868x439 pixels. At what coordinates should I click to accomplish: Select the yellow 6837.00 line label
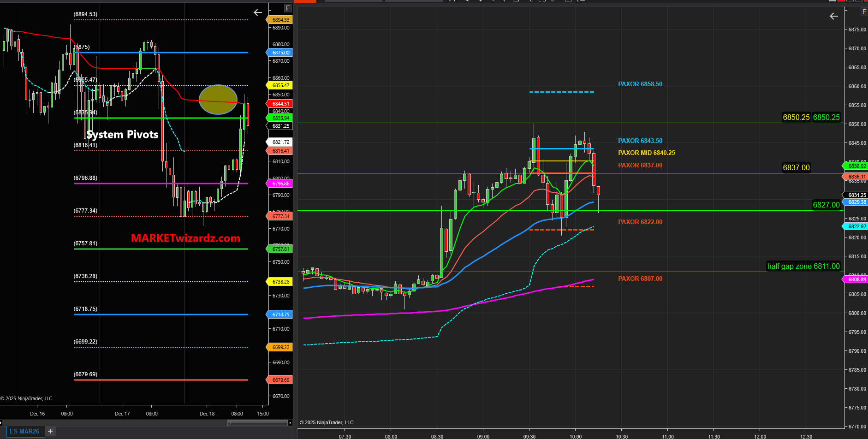(796, 167)
